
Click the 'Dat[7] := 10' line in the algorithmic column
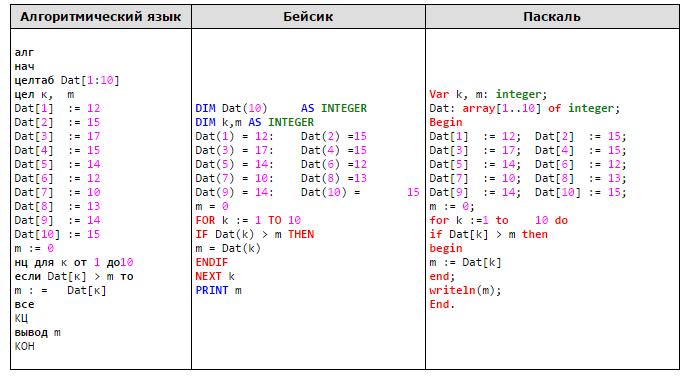(57, 192)
